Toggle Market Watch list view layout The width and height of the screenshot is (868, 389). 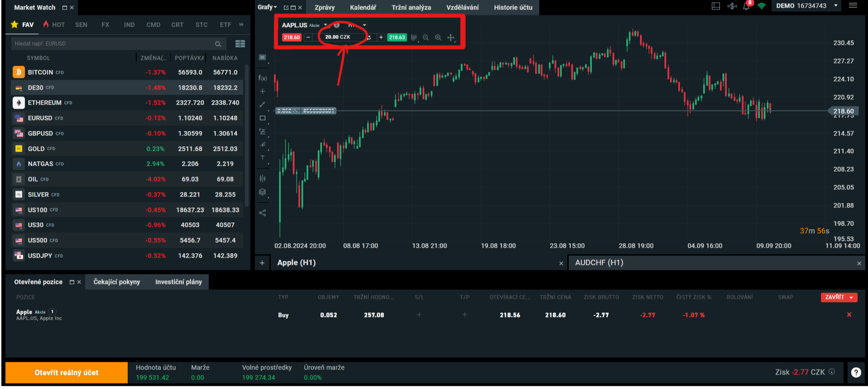pos(240,43)
